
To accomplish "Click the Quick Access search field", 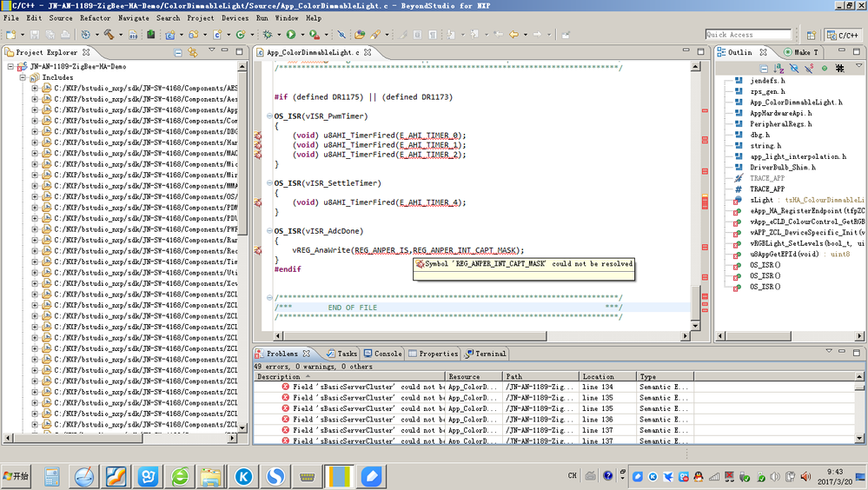I will [748, 35].
